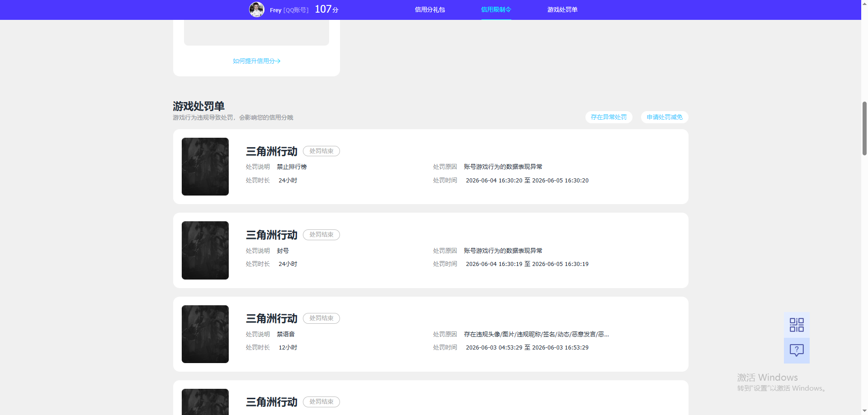The image size is (868, 415).
Task: Click the 三角洲行动 title of the 封号 record
Action: point(272,235)
